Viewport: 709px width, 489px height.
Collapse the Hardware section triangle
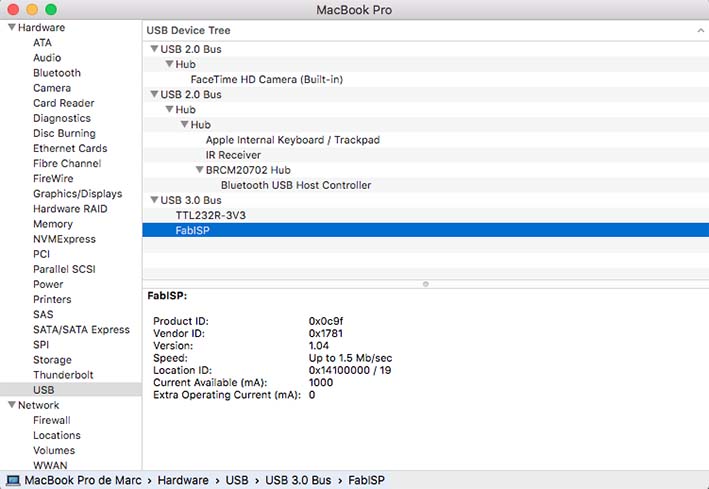pyautogui.click(x=12, y=27)
